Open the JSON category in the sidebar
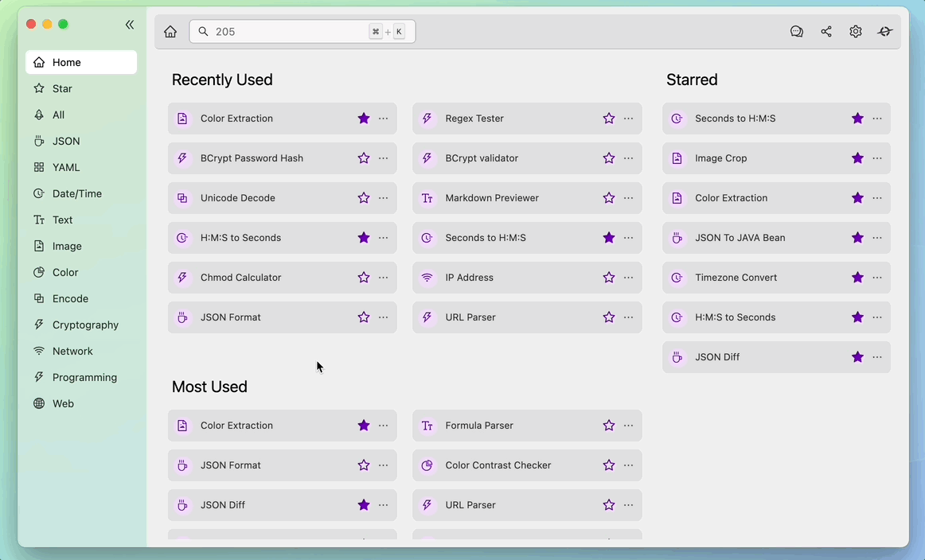925x560 pixels. [81, 141]
